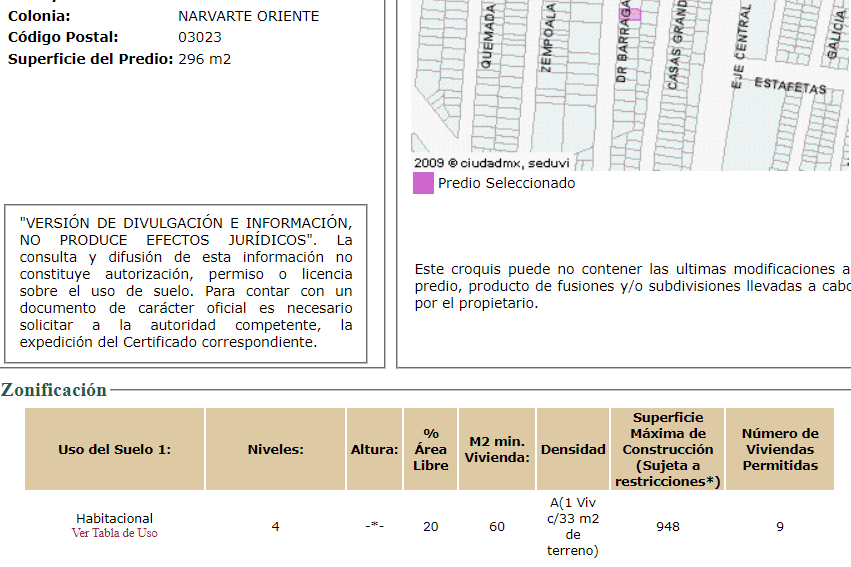Click the highlighted pink parcel on the map
The image size is (851, 567).
[630, 15]
